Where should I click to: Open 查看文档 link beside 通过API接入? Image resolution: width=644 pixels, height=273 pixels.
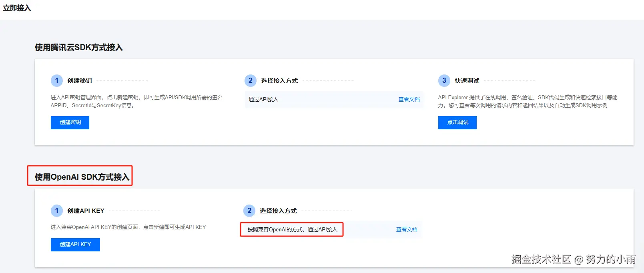tap(409, 99)
